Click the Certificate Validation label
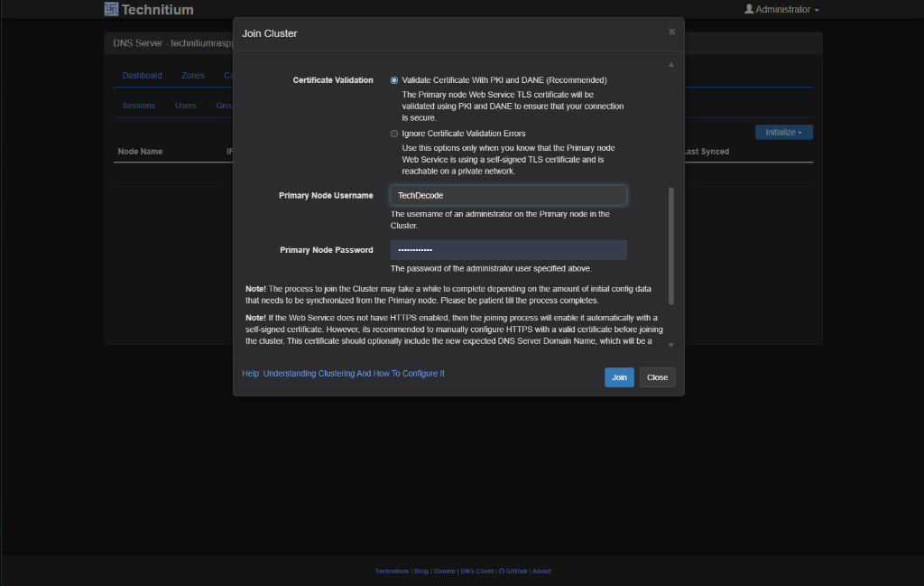This screenshot has height=586, width=924. coord(333,80)
